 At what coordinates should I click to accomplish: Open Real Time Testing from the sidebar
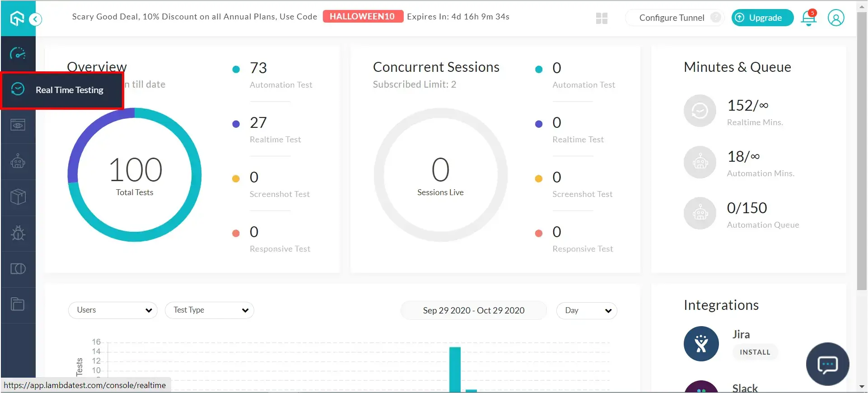click(69, 90)
